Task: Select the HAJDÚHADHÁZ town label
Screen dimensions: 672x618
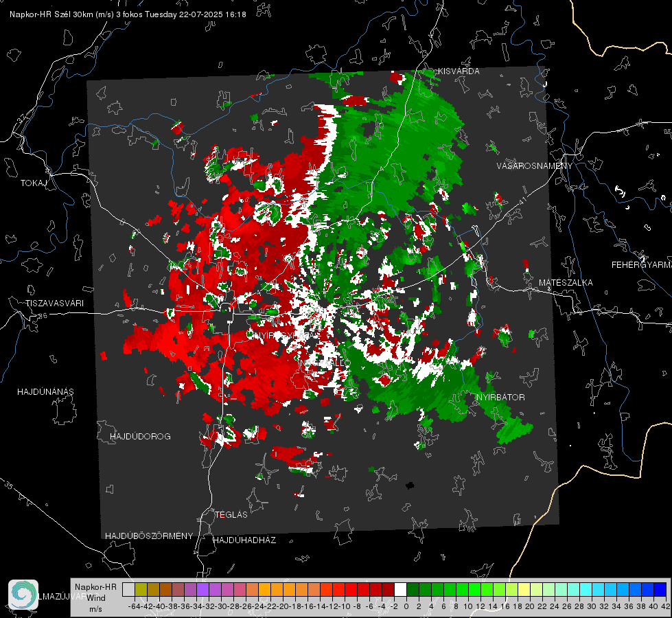Action: click(x=244, y=540)
